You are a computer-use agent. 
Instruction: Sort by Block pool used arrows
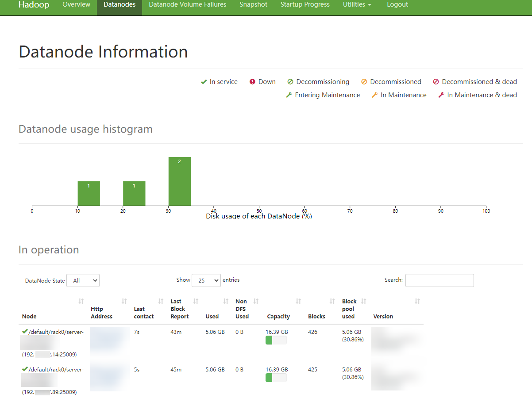point(364,301)
